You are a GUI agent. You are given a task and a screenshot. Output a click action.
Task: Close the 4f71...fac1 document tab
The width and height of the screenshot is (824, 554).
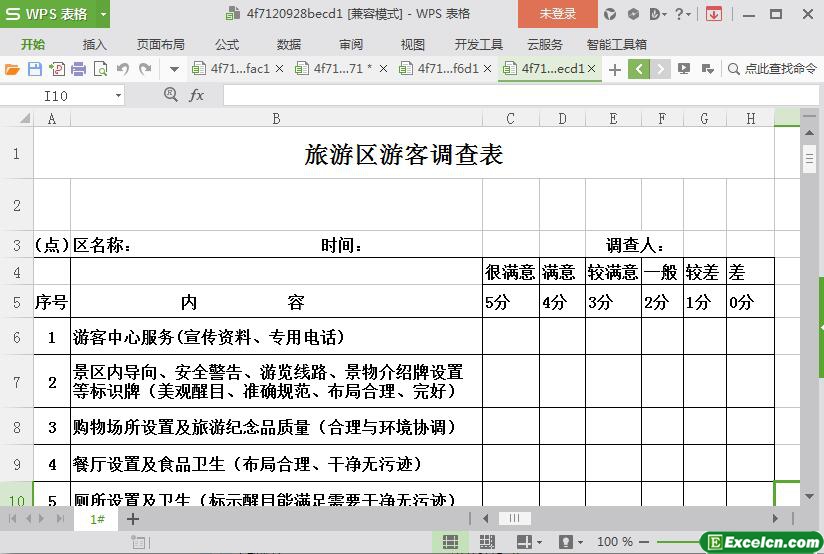coord(279,69)
